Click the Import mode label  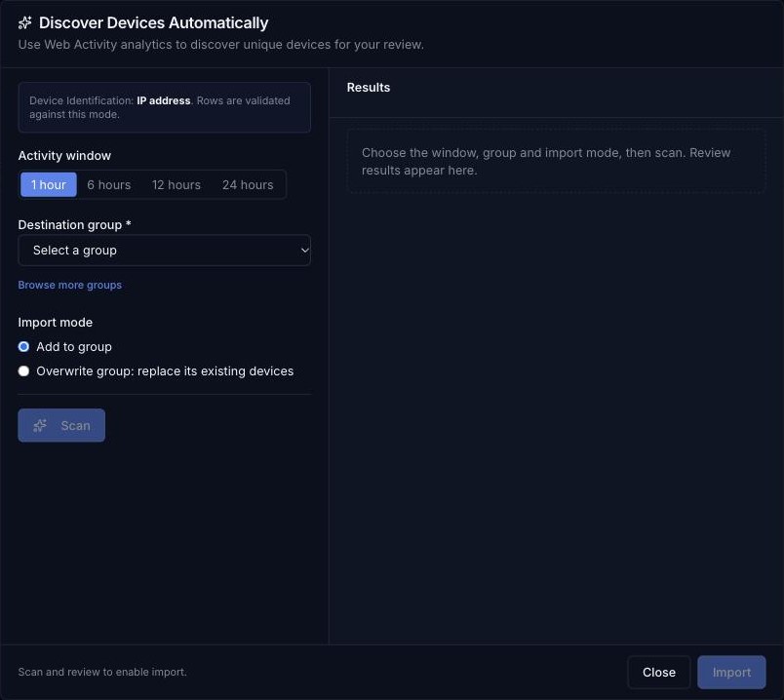55,323
